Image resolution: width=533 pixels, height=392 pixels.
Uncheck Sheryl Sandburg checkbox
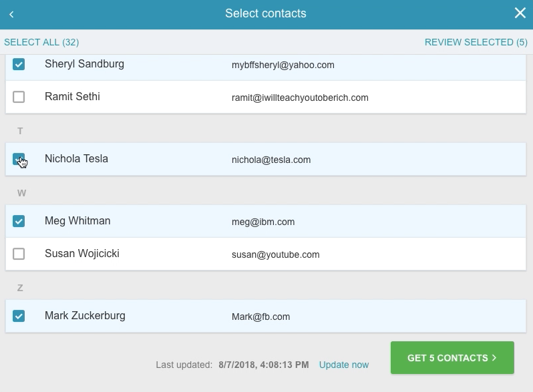coord(19,64)
